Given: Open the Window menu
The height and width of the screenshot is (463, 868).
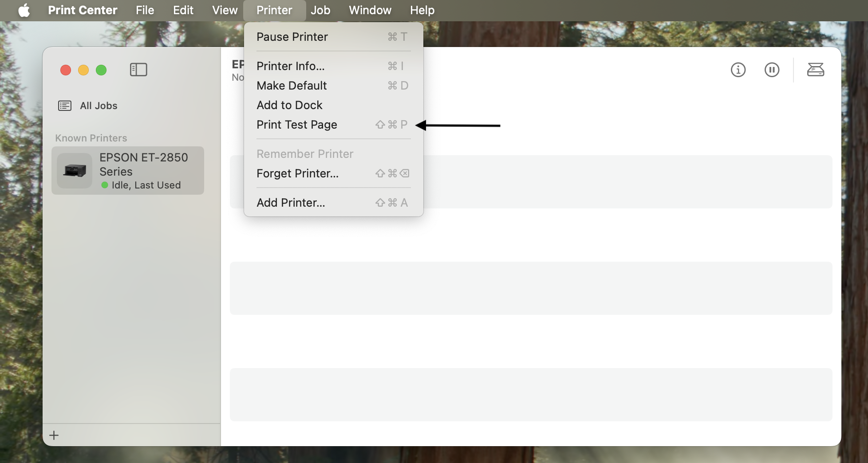Looking at the screenshot, I should tap(370, 10).
